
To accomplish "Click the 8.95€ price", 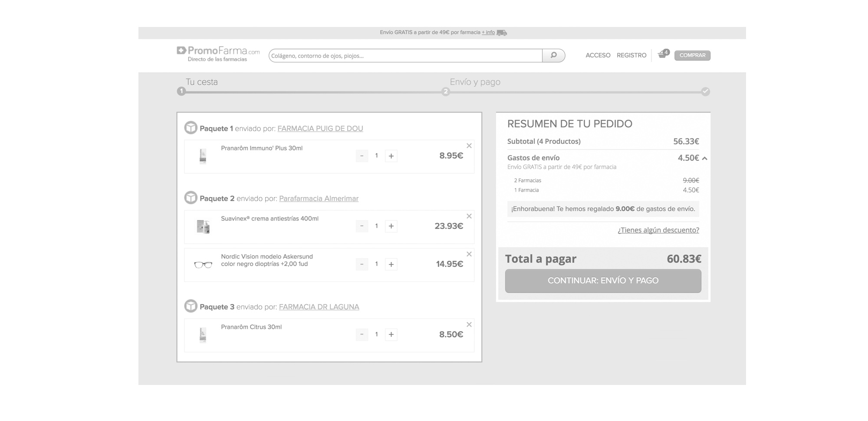I will pos(451,156).
